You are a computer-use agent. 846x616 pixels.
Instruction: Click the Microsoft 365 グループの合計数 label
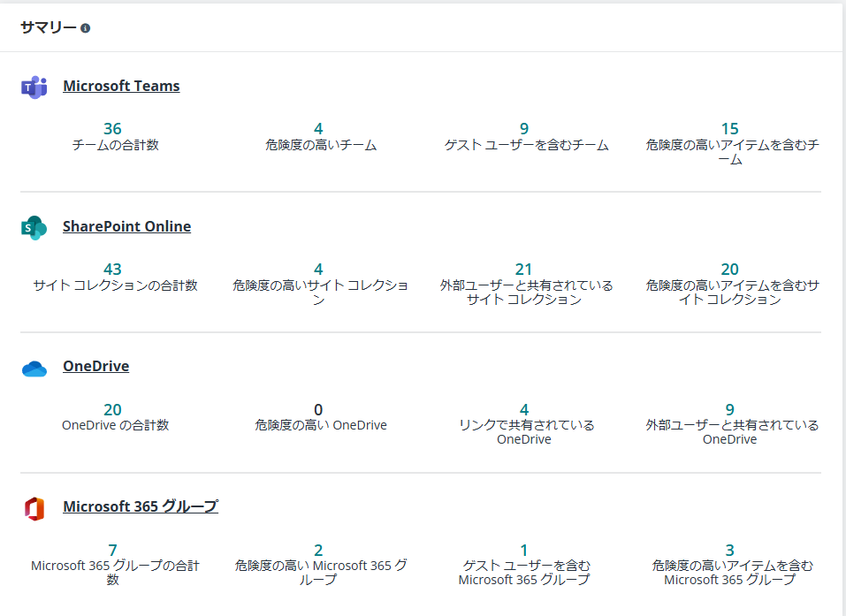116,573
